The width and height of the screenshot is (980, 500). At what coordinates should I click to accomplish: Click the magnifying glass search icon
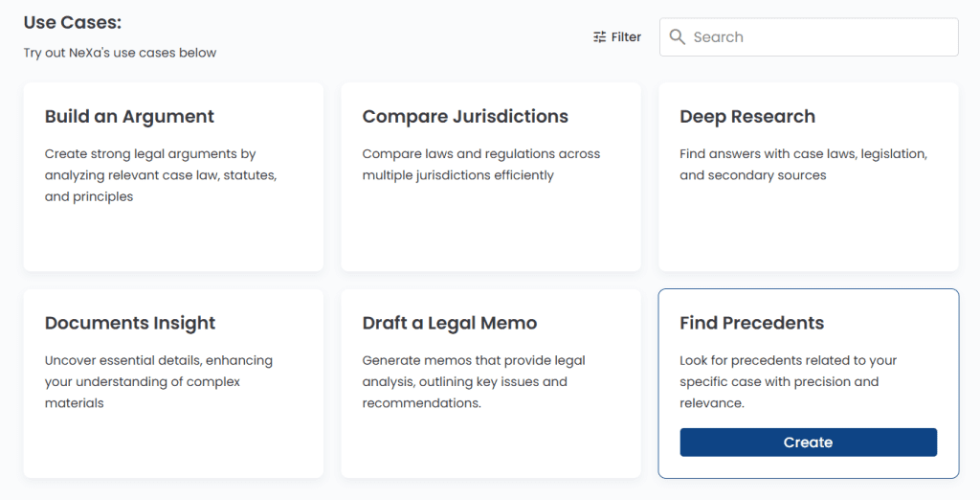[x=677, y=36]
